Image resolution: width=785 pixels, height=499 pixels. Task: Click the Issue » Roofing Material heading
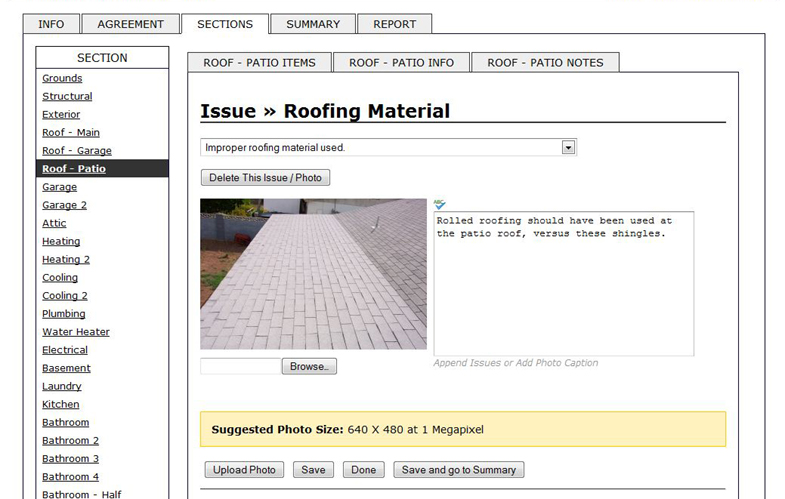tap(325, 111)
